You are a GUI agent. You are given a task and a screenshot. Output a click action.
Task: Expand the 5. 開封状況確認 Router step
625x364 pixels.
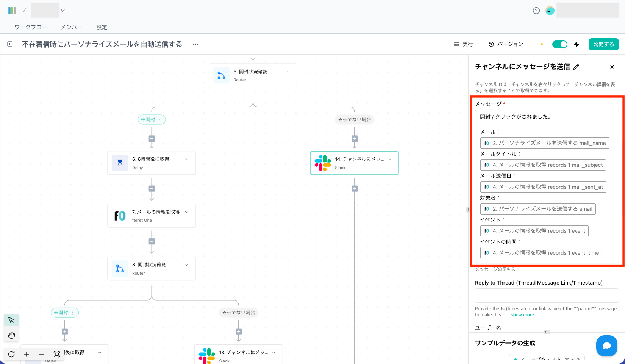click(x=288, y=72)
